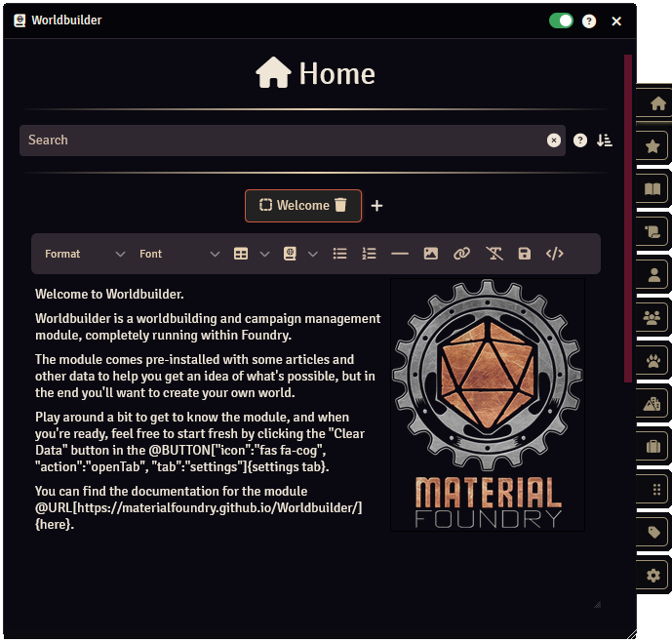672x642 pixels.
Task: Click the vertical scrollbar of the Home page
Action: point(628,218)
